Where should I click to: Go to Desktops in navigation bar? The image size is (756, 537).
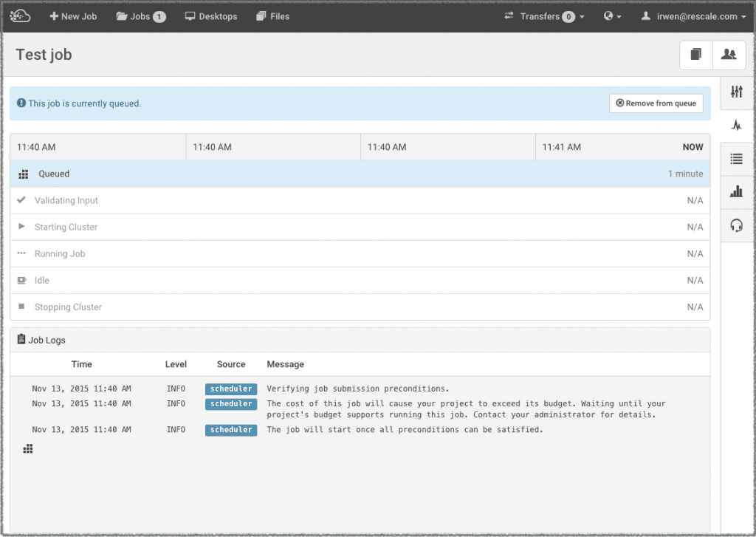pyautogui.click(x=211, y=16)
